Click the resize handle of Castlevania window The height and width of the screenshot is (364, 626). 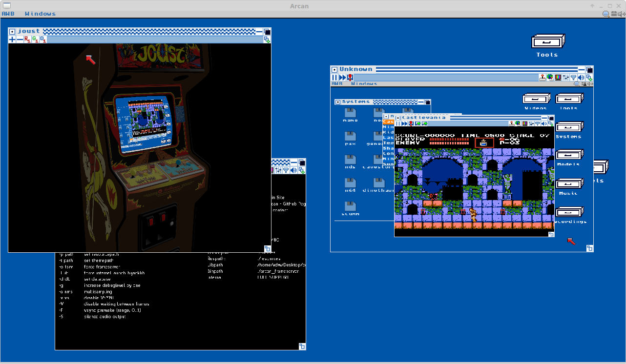coord(551,234)
